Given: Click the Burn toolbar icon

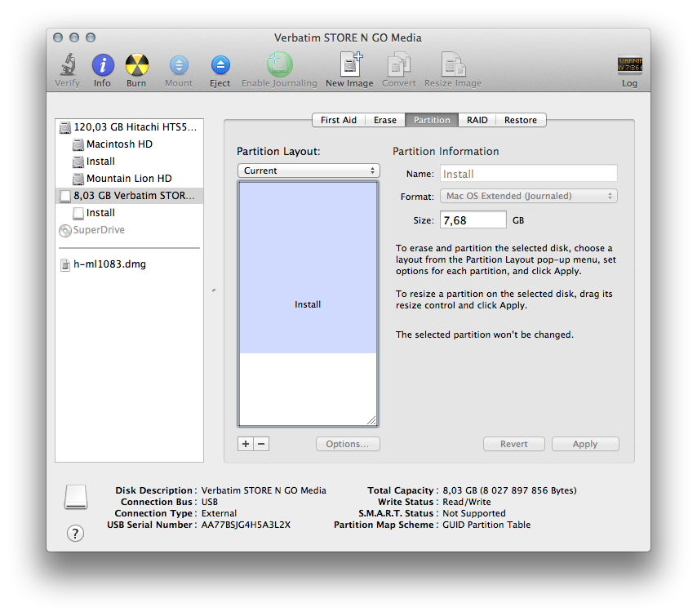Looking at the screenshot, I should [137, 65].
